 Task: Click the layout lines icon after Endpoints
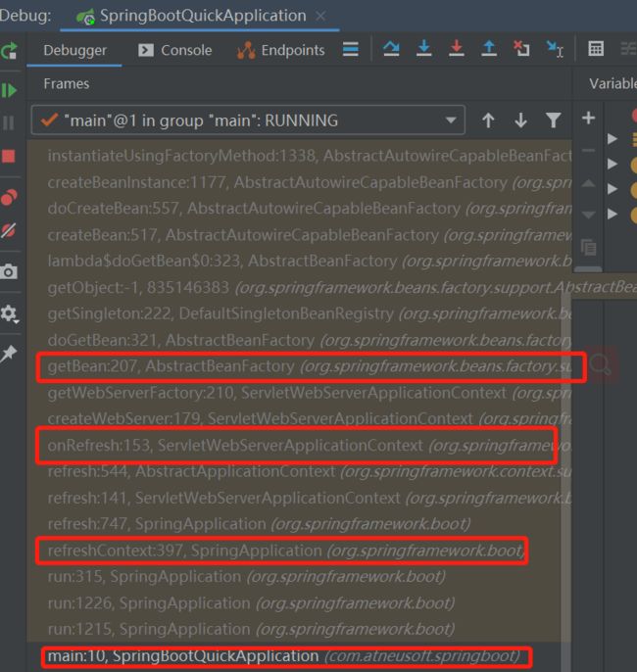pyautogui.click(x=351, y=49)
